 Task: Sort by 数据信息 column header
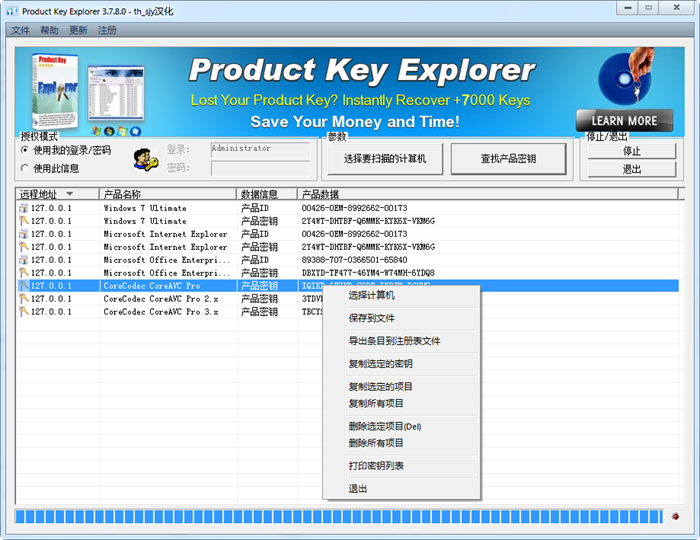267,194
